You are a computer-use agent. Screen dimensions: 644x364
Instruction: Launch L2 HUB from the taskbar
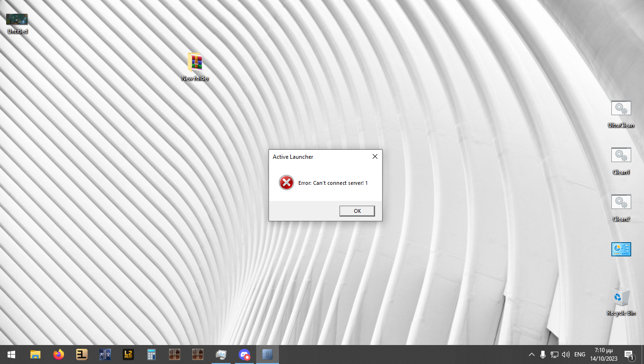(128, 355)
